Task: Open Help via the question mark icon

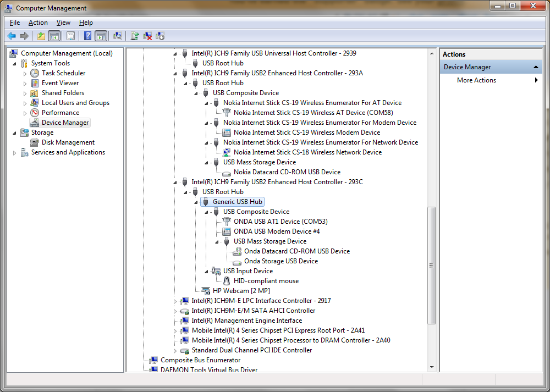Action: pyautogui.click(x=87, y=36)
